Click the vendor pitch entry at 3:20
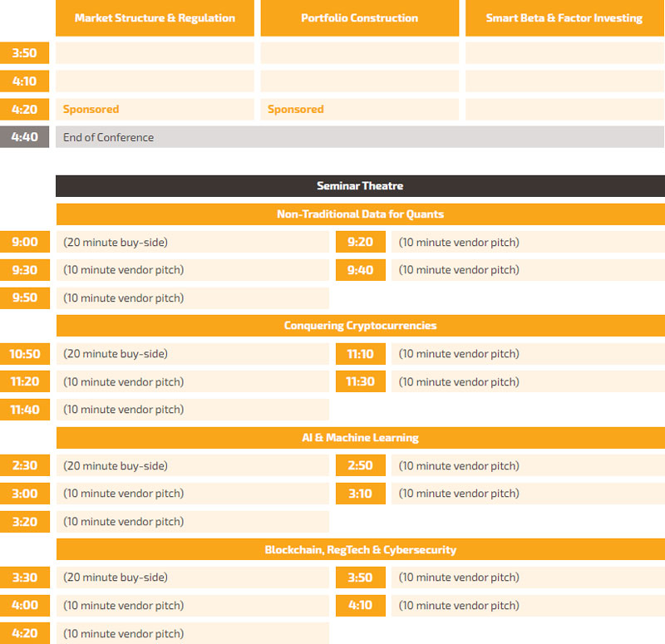The width and height of the screenshot is (665, 644). click(193, 522)
